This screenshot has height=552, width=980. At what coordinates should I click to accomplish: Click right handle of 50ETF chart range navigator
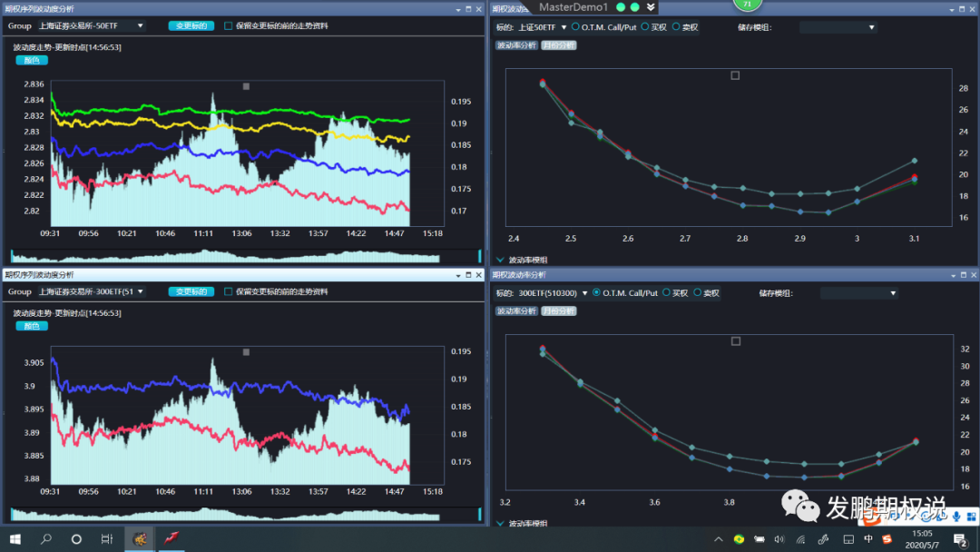[480, 256]
